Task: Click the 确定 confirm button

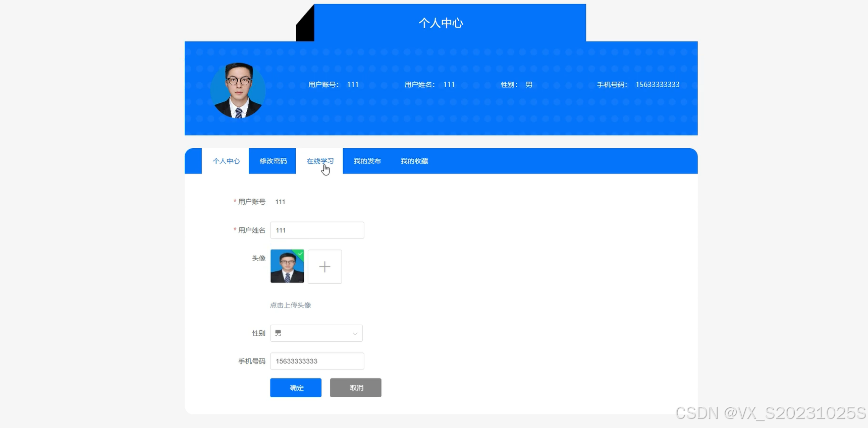Action: 296,388
